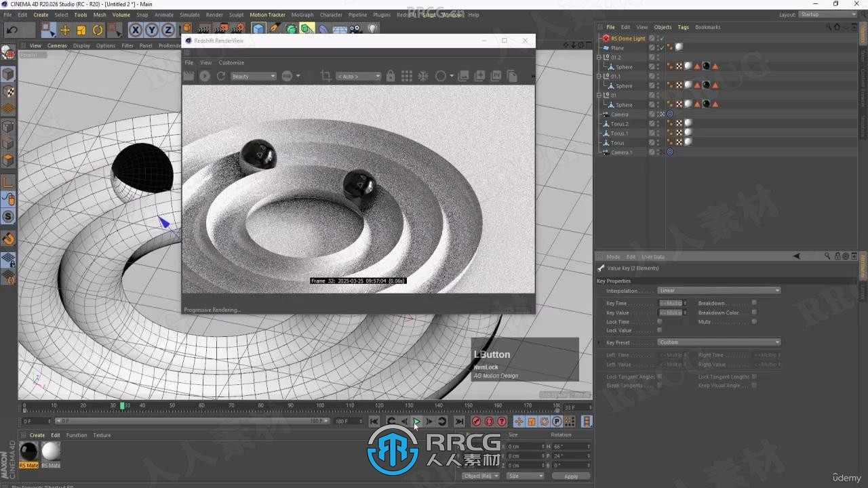This screenshot has width=868, height=488.
Task: Open the Object (Rel) coordinate dropdown
Action: click(x=481, y=476)
